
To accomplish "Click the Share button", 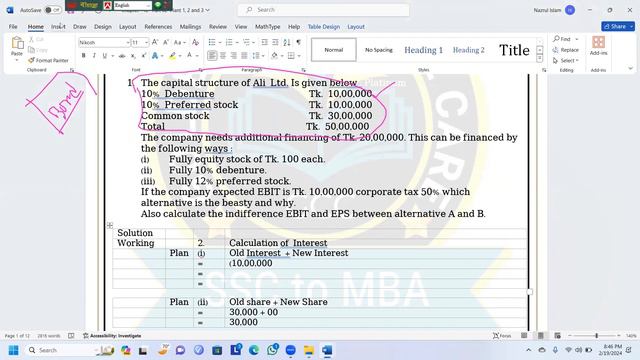I will [618, 26].
